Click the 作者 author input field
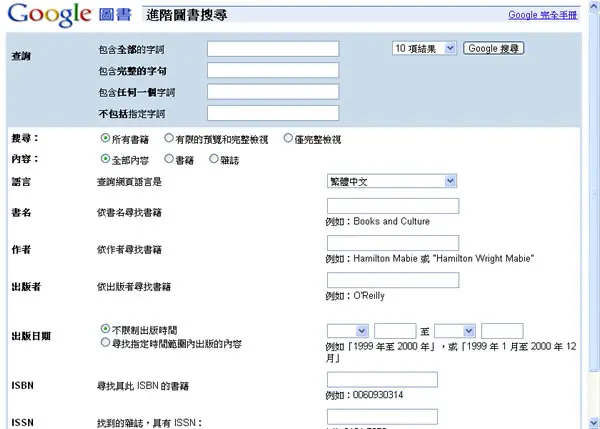 coord(393,243)
